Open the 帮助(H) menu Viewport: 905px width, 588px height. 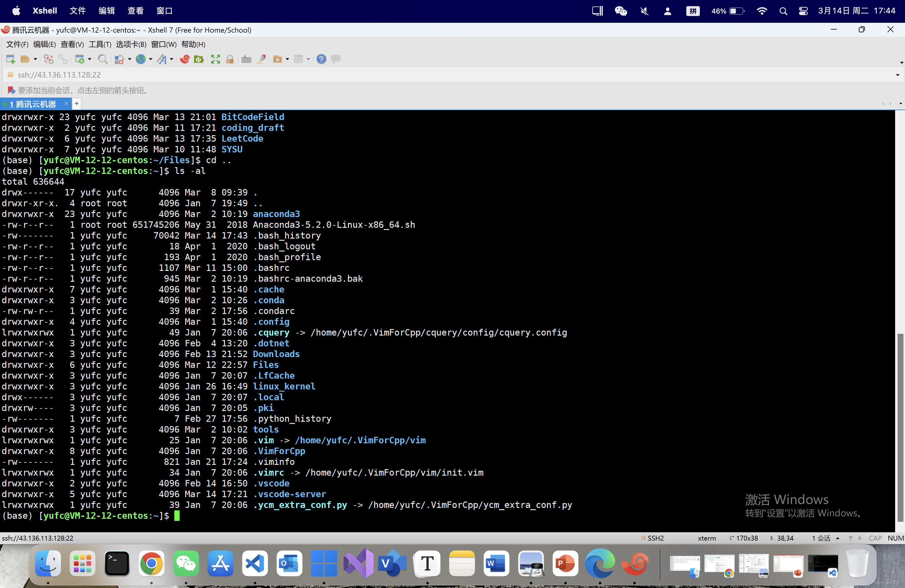coord(193,44)
